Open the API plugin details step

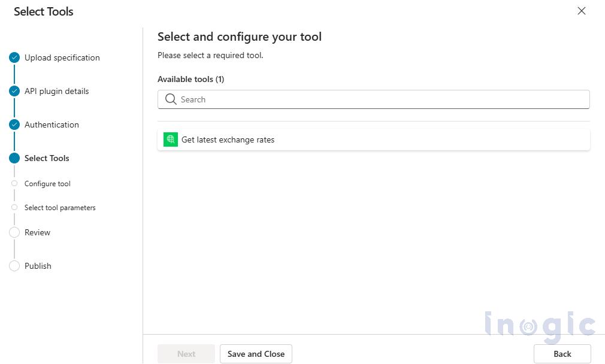(x=57, y=91)
